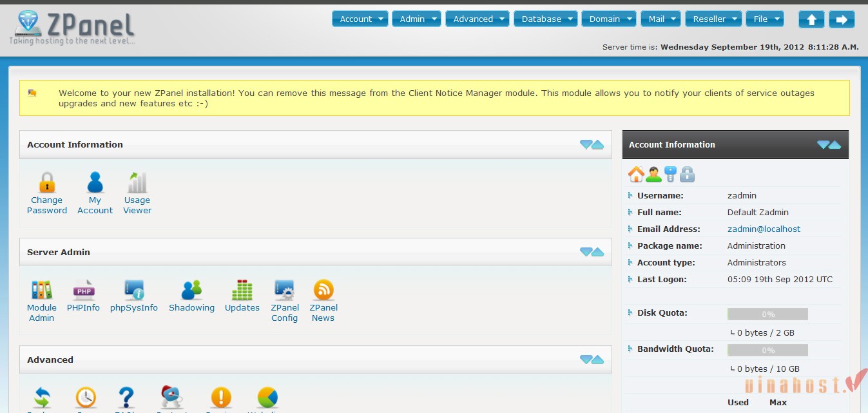
Task: Click the key-holding mascot icon in Advanced
Action: point(171,397)
